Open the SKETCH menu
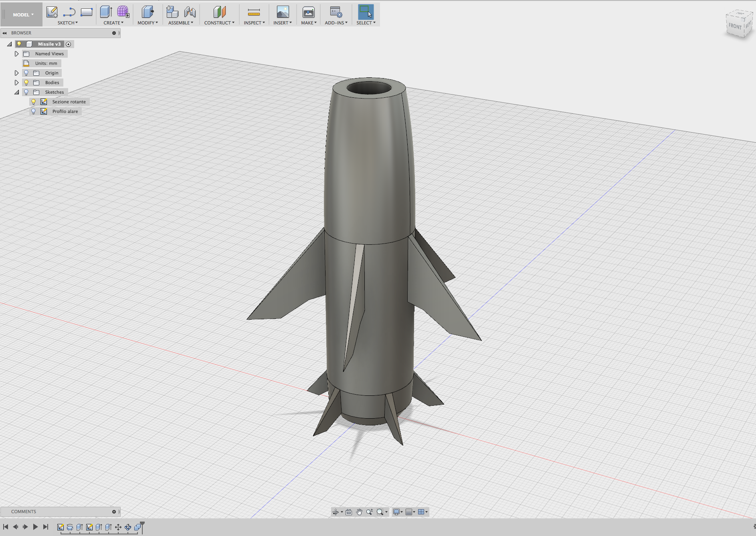This screenshot has height=536, width=756. tap(68, 23)
